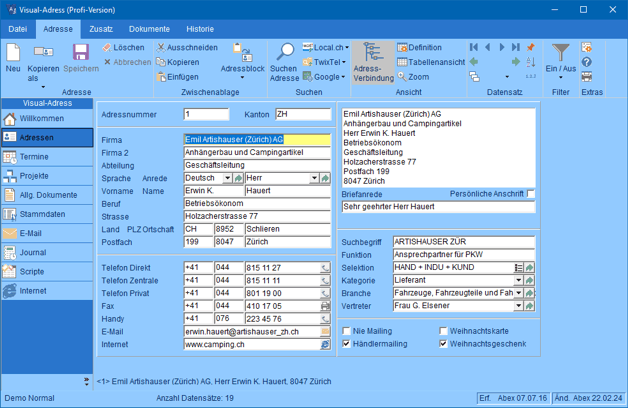Enable the Weihnachtskarte checkbox
The width and height of the screenshot is (628, 408).
point(443,331)
